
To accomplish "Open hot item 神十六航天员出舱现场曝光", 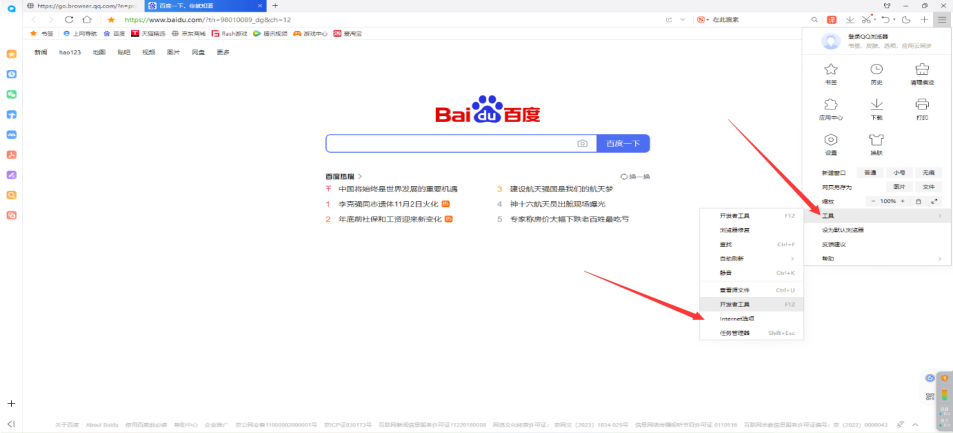I will (557, 204).
